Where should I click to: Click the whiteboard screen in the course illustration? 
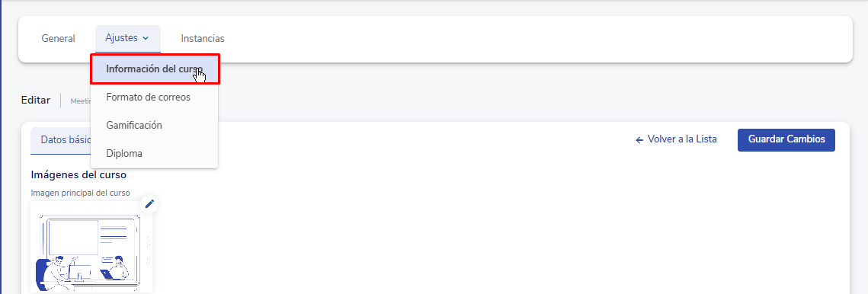click(x=73, y=238)
